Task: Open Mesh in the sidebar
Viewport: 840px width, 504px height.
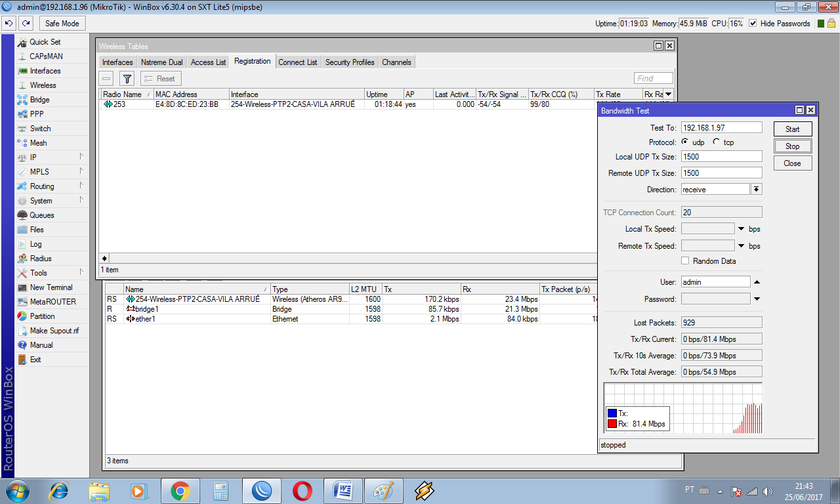Action: click(38, 143)
